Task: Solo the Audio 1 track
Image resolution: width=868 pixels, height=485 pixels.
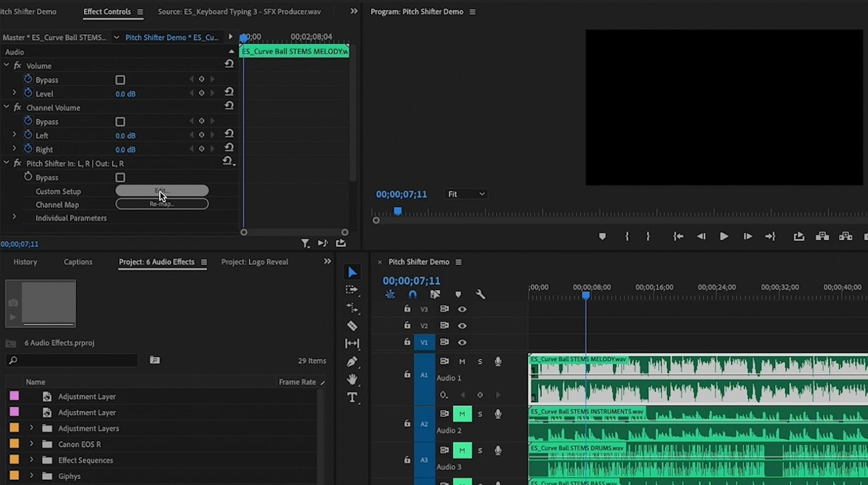Action: pyautogui.click(x=479, y=361)
